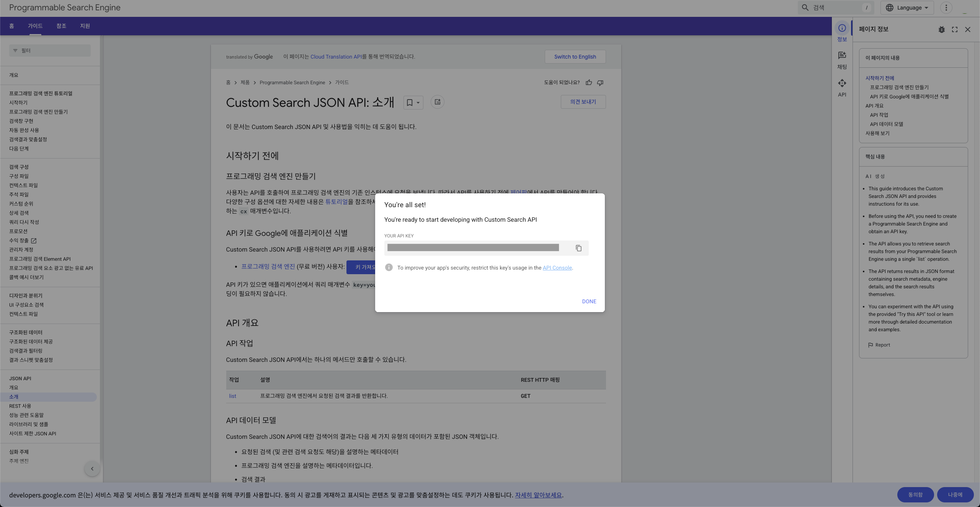Click the info icon beside security note
Screen dimensions: 980x507
click(389, 267)
